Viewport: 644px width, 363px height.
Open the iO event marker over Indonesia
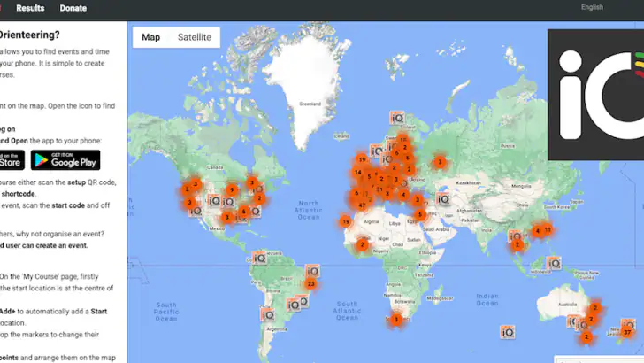(x=554, y=263)
